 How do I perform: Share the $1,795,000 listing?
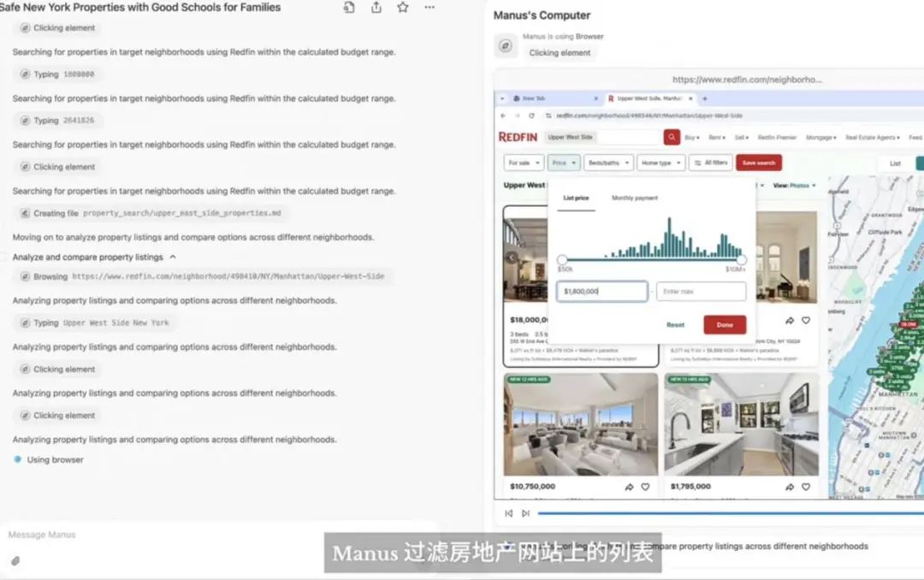[790, 487]
